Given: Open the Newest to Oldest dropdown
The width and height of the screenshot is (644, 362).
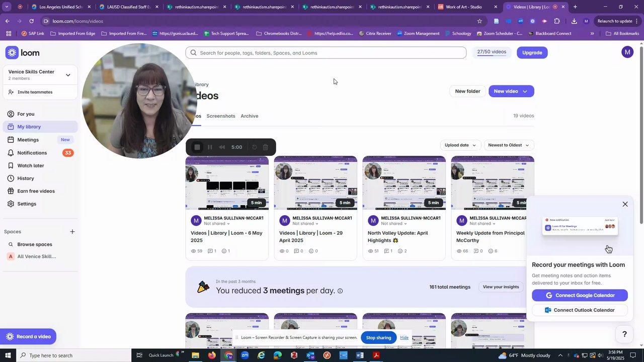Looking at the screenshot, I should [x=509, y=145].
